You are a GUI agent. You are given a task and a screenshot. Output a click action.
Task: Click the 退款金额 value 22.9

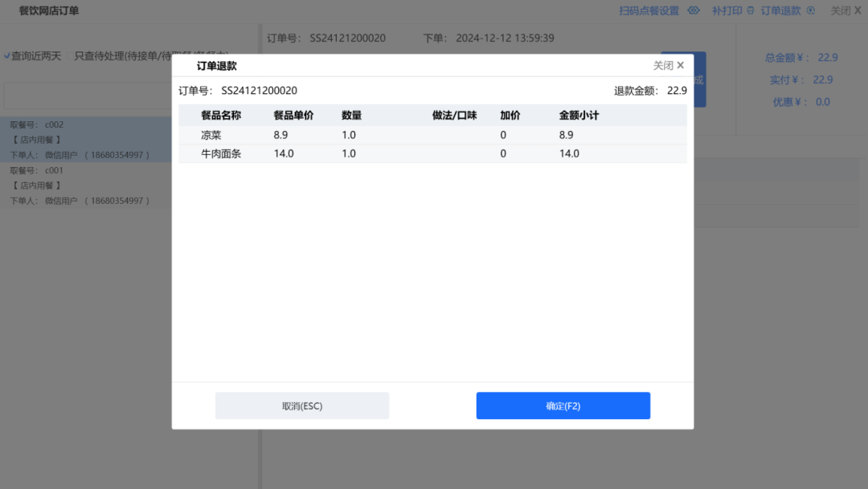pyautogui.click(x=677, y=91)
